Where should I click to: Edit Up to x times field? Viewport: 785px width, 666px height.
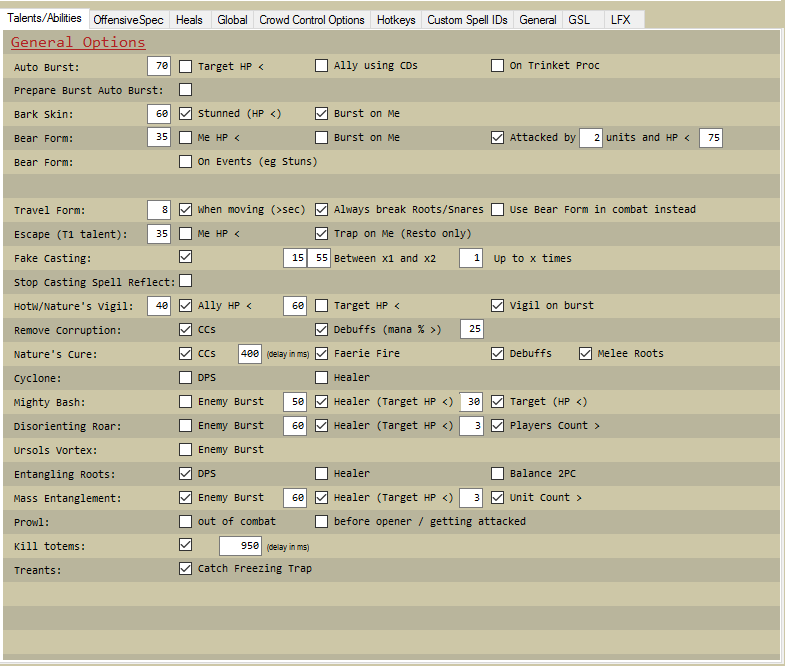coord(471,258)
